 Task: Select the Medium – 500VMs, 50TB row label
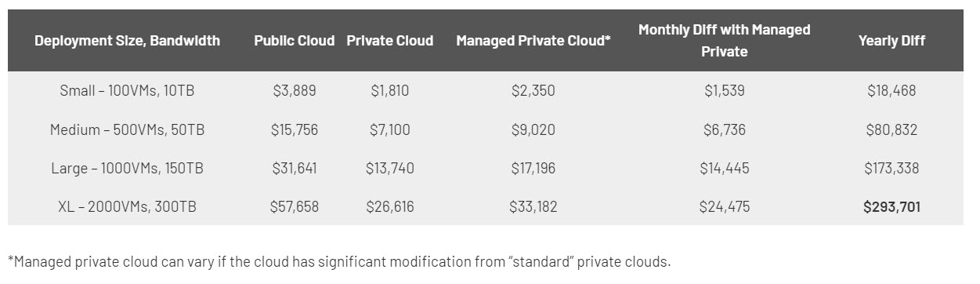(127, 129)
